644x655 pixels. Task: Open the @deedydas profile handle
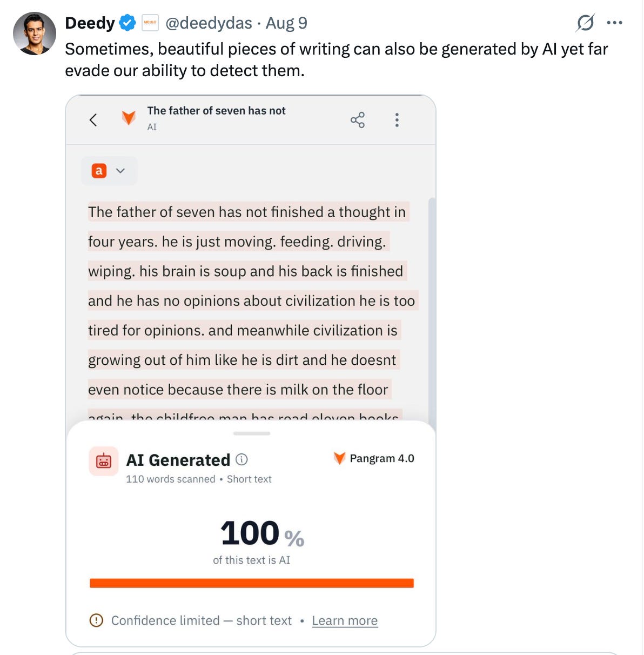tap(209, 23)
